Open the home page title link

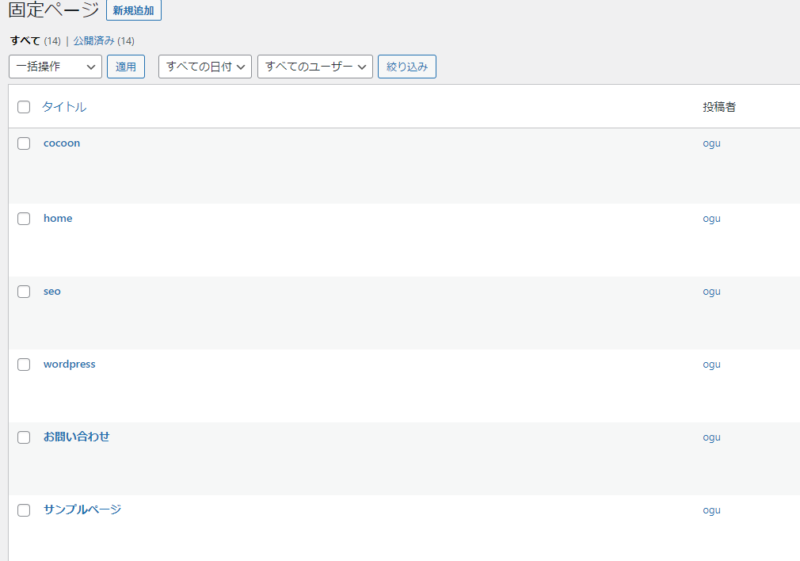click(58, 218)
